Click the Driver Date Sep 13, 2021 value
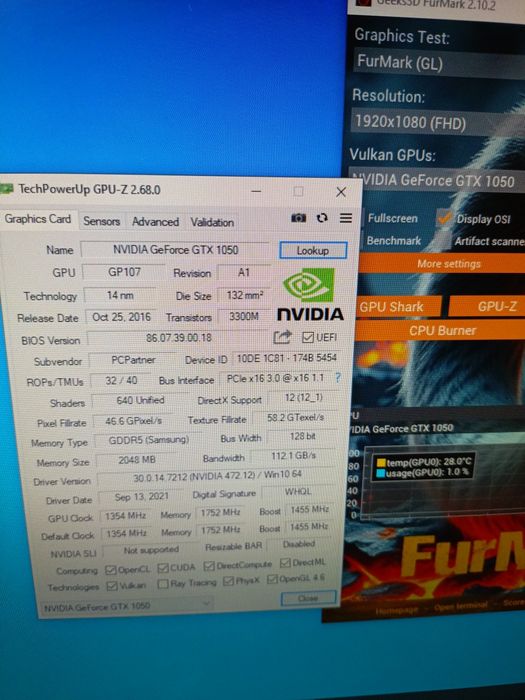The width and height of the screenshot is (525, 700). 142,496
